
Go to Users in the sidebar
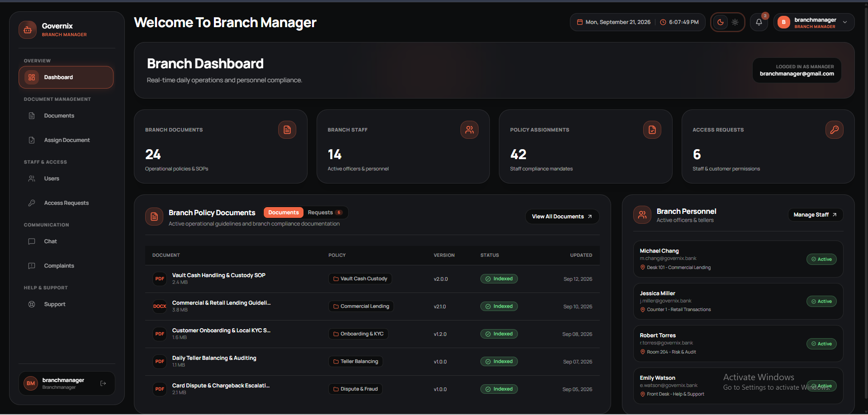coord(66,179)
